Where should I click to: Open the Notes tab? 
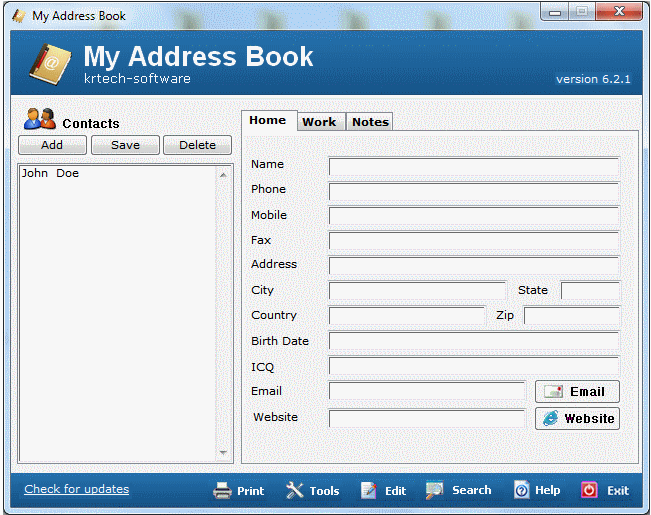coord(370,122)
